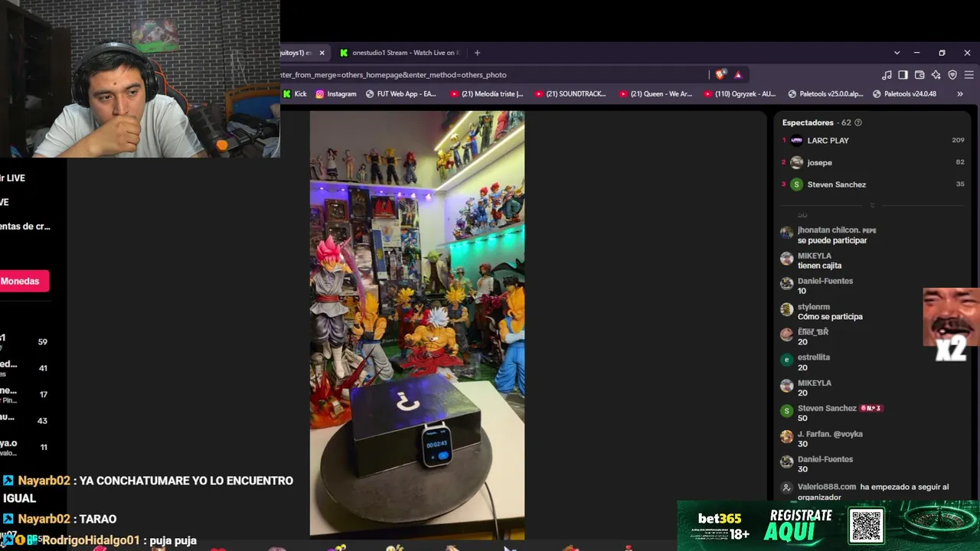Click the Espectadores heading
The height and width of the screenshot is (551, 980).
pyautogui.click(x=808, y=122)
